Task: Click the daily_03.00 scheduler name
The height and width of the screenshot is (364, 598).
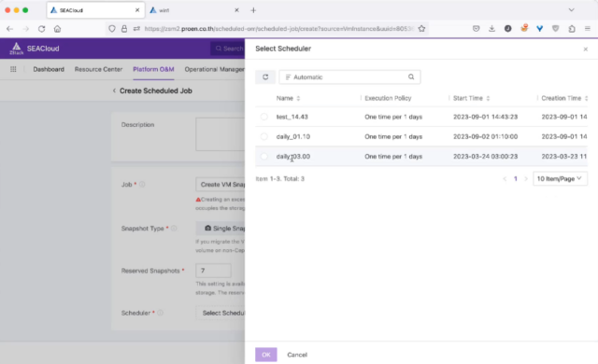Action: click(x=292, y=156)
